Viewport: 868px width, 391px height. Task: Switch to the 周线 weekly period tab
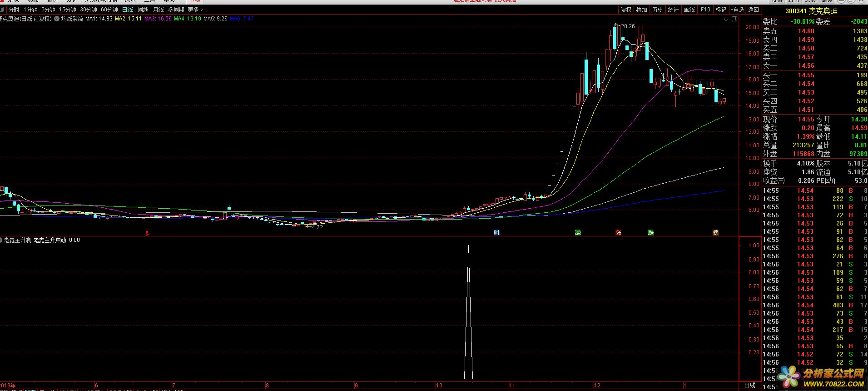143,10
